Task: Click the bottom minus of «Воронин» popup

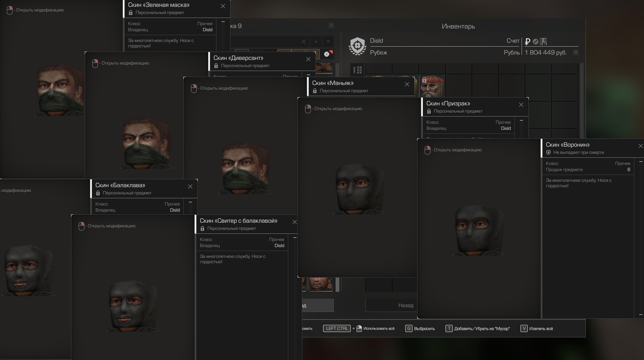Action: click(x=641, y=315)
